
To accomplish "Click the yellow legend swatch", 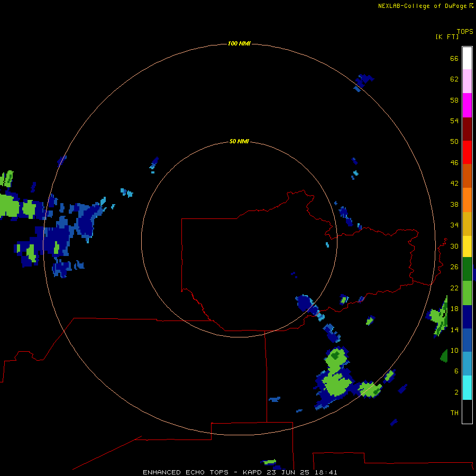I will pos(467,246).
